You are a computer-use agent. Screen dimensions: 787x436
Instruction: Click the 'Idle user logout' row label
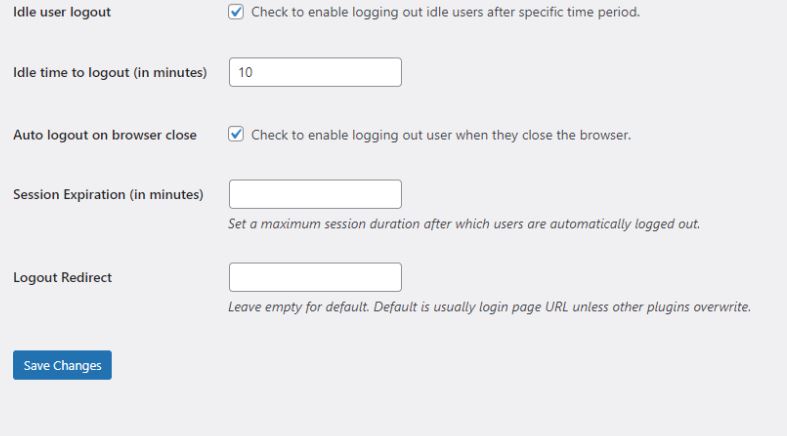click(x=62, y=12)
